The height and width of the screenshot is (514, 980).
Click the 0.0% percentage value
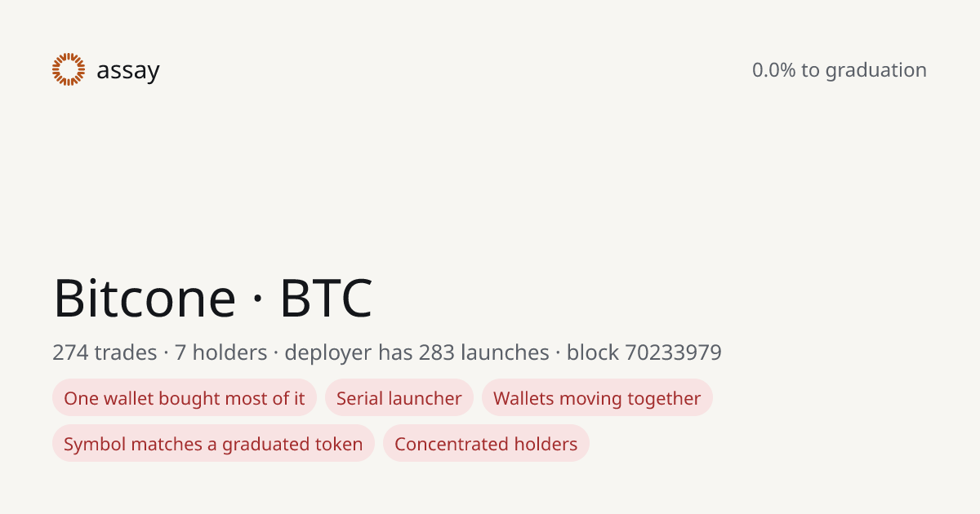point(773,70)
